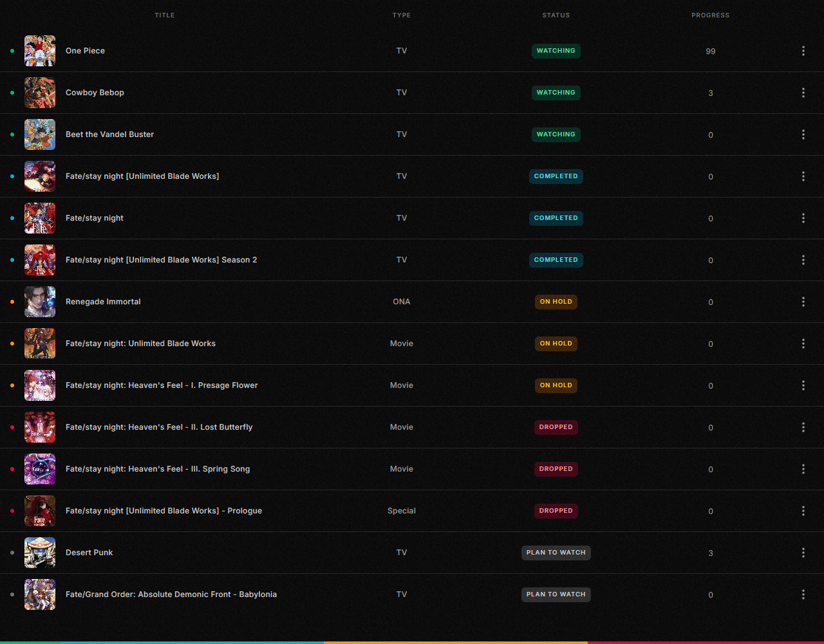This screenshot has height=644, width=824.
Task: Open the row menu for Beet the Vandel Buster
Action: (803, 134)
